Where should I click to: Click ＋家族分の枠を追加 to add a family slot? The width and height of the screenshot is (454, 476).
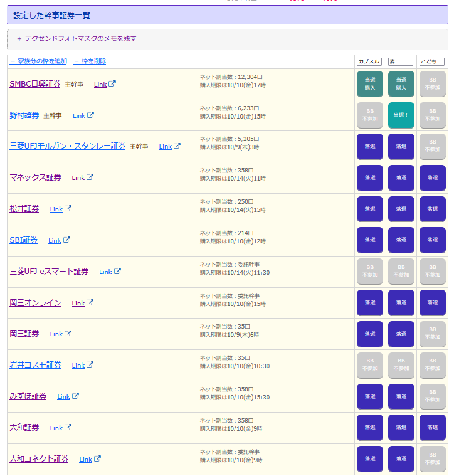pyautogui.click(x=38, y=61)
